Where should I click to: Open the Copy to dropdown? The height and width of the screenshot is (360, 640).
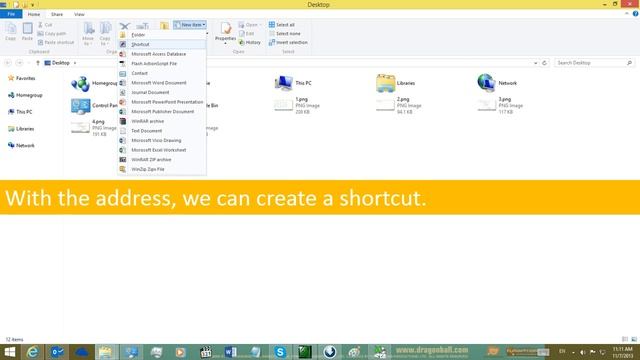(x=105, y=33)
